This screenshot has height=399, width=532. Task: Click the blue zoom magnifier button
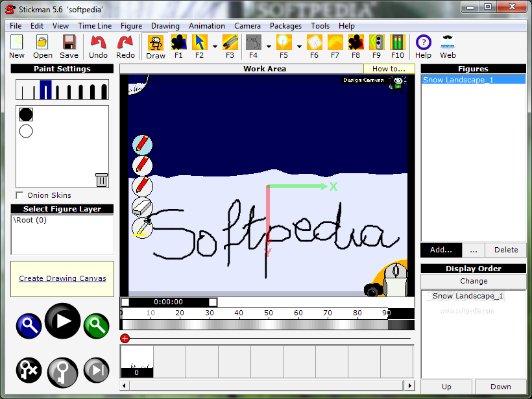click(x=29, y=326)
